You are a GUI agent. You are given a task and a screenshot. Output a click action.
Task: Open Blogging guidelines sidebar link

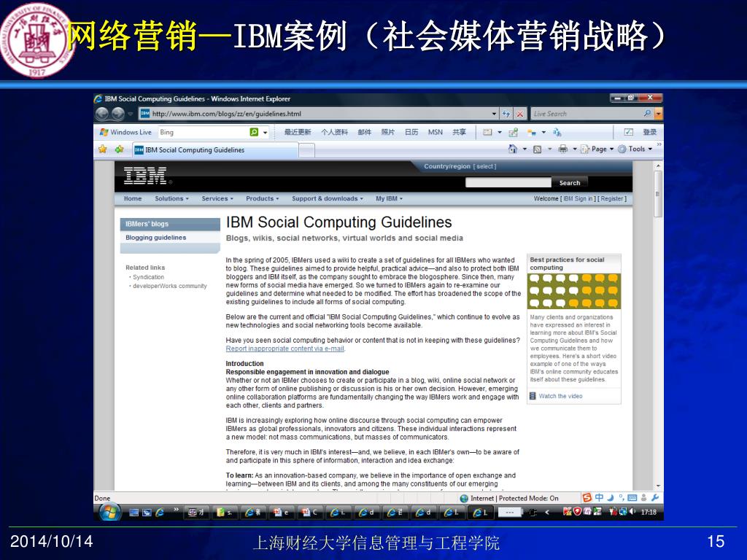(x=156, y=238)
